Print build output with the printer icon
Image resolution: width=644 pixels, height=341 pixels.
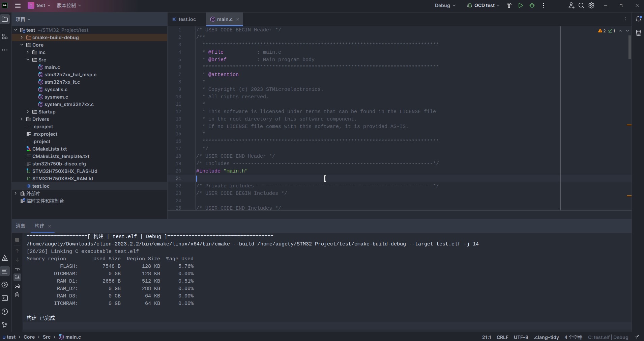click(x=17, y=286)
